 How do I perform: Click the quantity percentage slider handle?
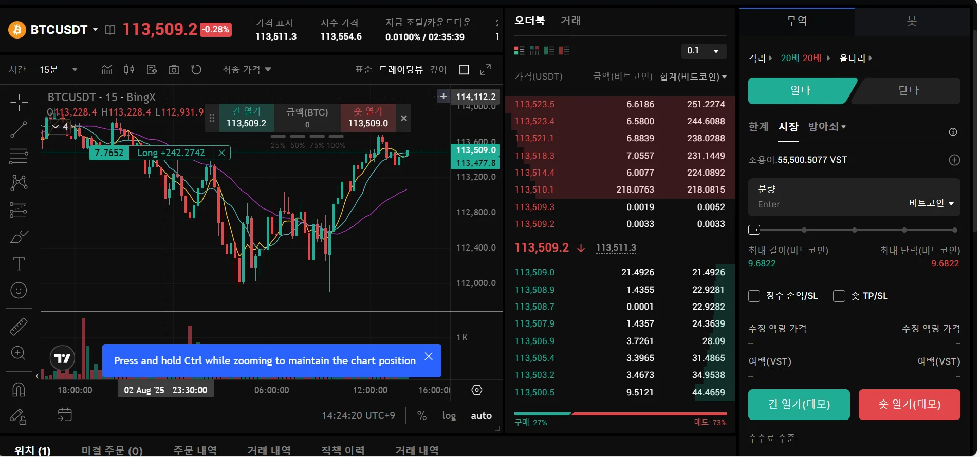click(754, 230)
